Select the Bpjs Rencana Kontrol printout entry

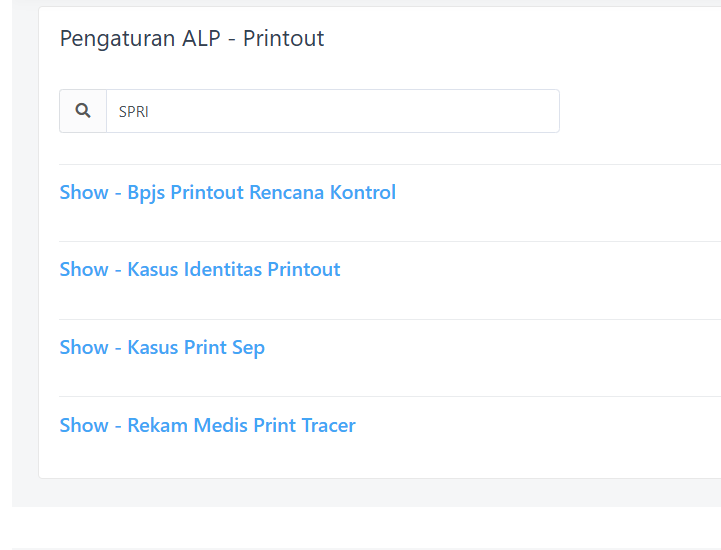coord(227,192)
